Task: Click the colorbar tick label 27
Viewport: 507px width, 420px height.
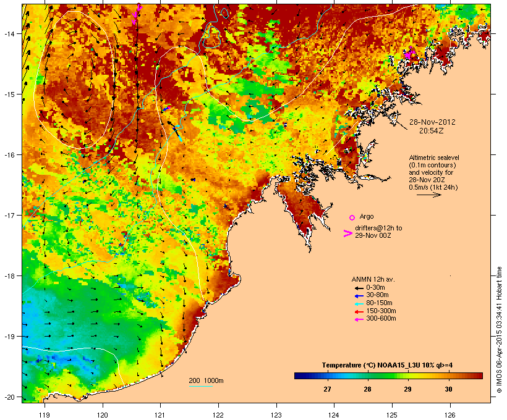Action: [327, 389]
